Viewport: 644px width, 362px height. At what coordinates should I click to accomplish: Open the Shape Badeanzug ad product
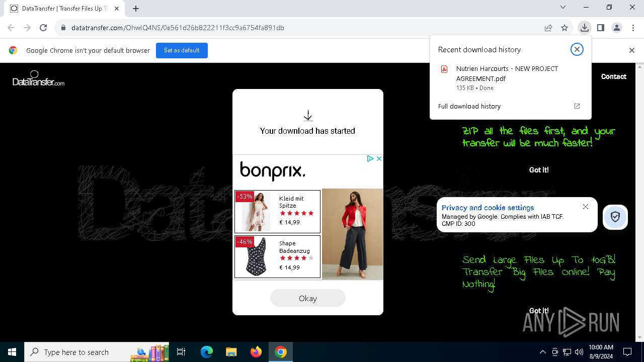(x=277, y=256)
